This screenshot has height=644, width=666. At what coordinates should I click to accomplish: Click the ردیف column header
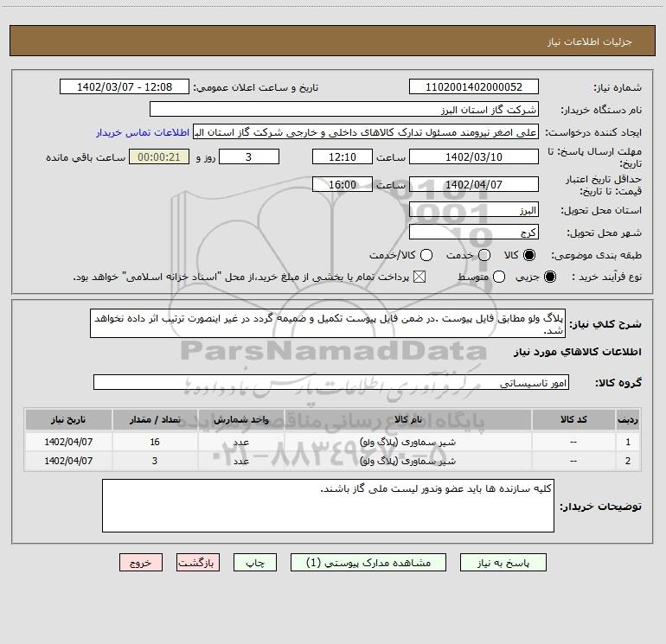click(x=628, y=419)
